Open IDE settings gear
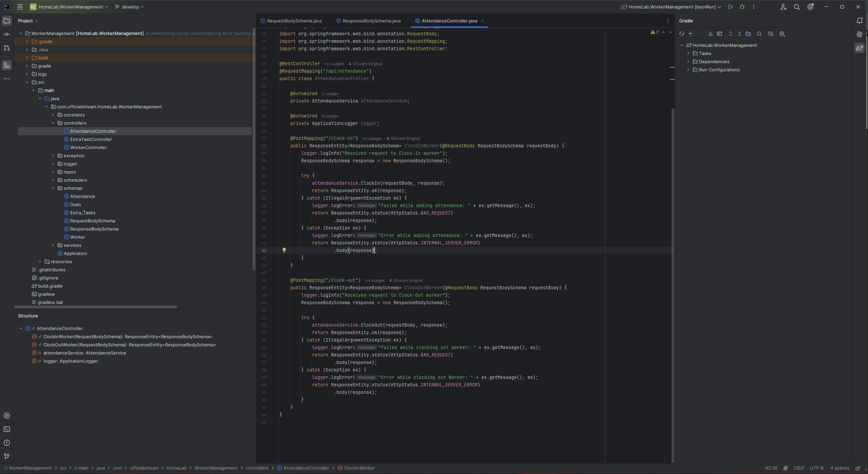This screenshot has width=868, height=474. point(810,7)
